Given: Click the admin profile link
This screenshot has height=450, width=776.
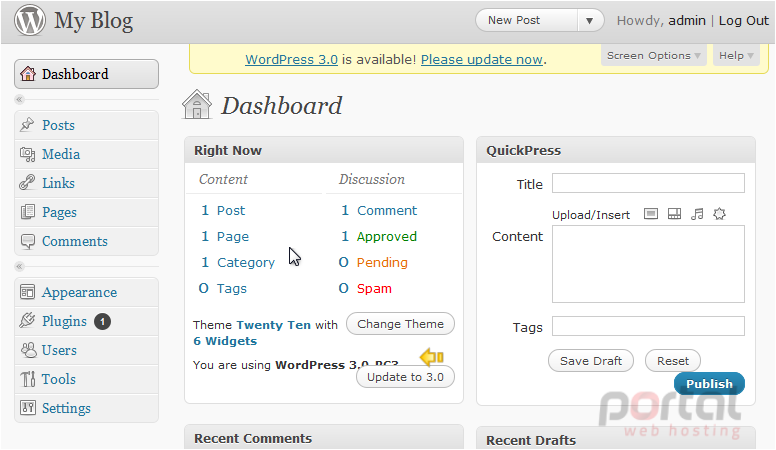Looking at the screenshot, I should click(x=687, y=21).
